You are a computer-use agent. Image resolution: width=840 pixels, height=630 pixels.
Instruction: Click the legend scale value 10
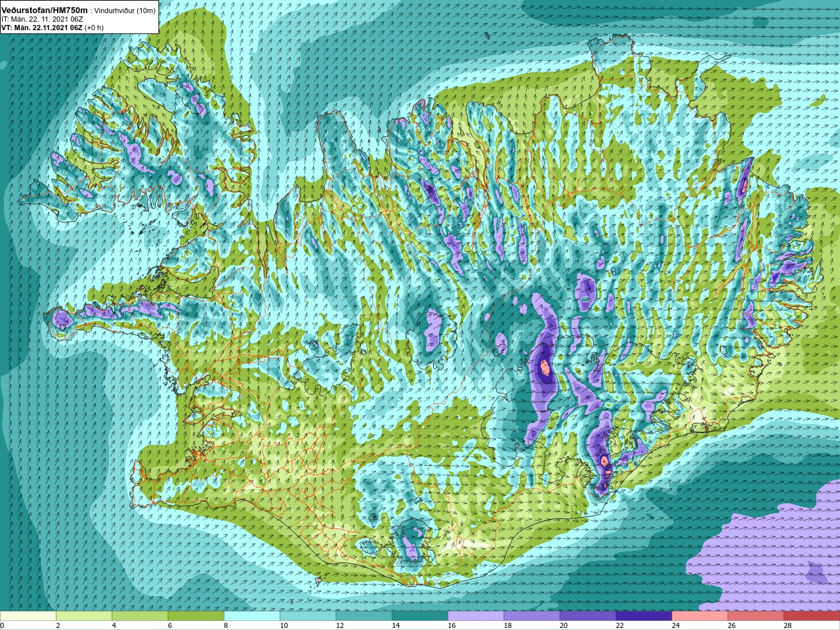pyautogui.click(x=283, y=625)
